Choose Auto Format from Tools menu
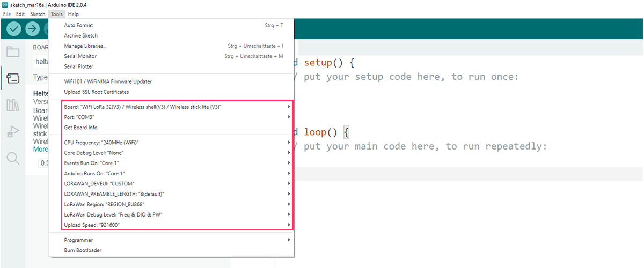The height and width of the screenshot is (268, 644). click(171, 25)
